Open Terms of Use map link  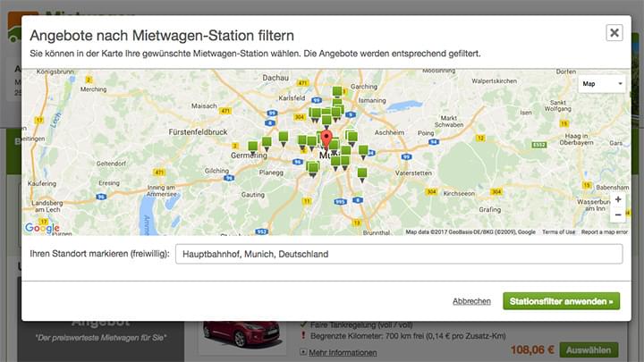558,232
